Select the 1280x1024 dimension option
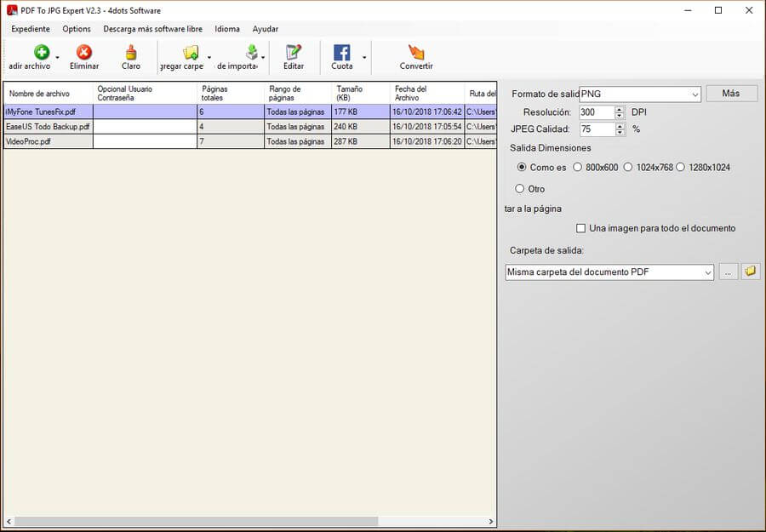This screenshot has width=766, height=532. pos(681,167)
